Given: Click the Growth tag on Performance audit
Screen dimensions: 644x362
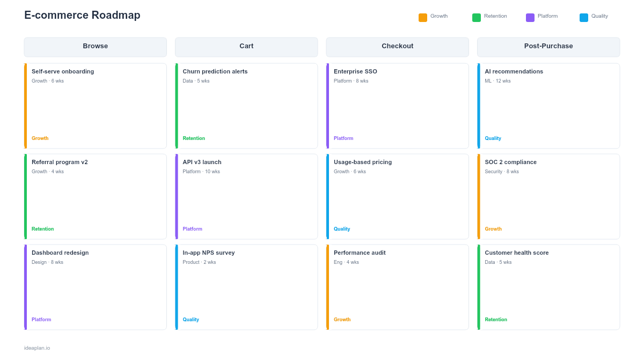Looking at the screenshot, I should (x=342, y=319).
